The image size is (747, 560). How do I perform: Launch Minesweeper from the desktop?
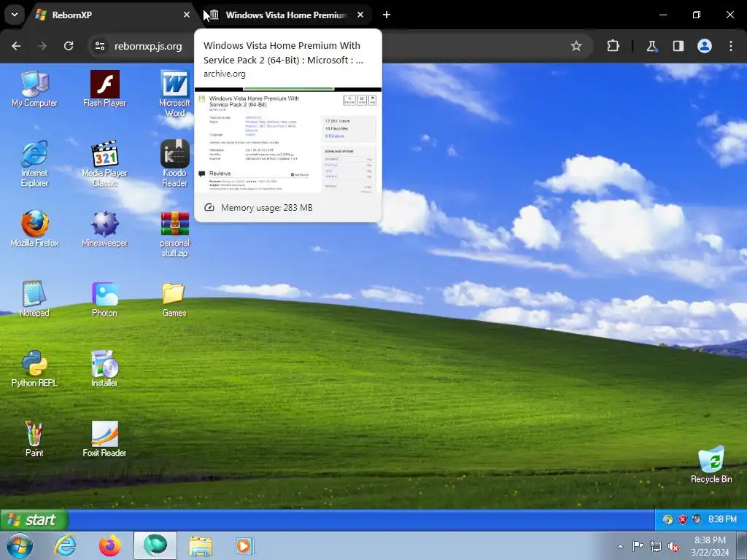pyautogui.click(x=104, y=228)
